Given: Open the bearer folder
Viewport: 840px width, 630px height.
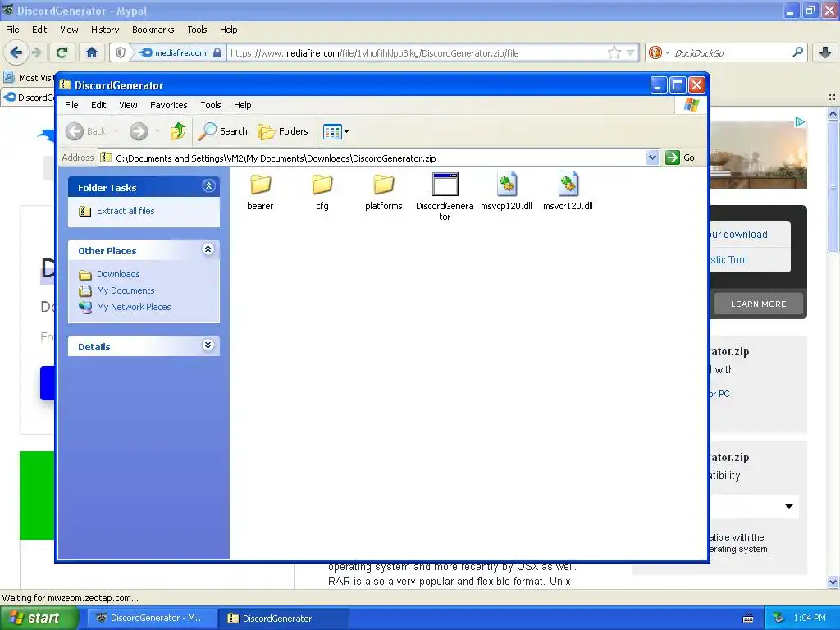Looking at the screenshot, I should tap(260, 192).
